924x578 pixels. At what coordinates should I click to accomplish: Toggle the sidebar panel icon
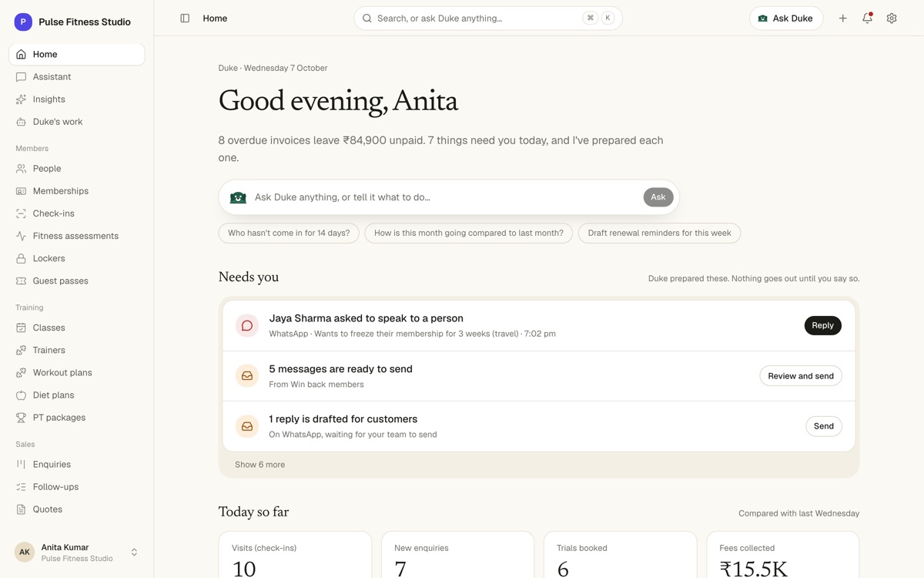coord(185,18)
